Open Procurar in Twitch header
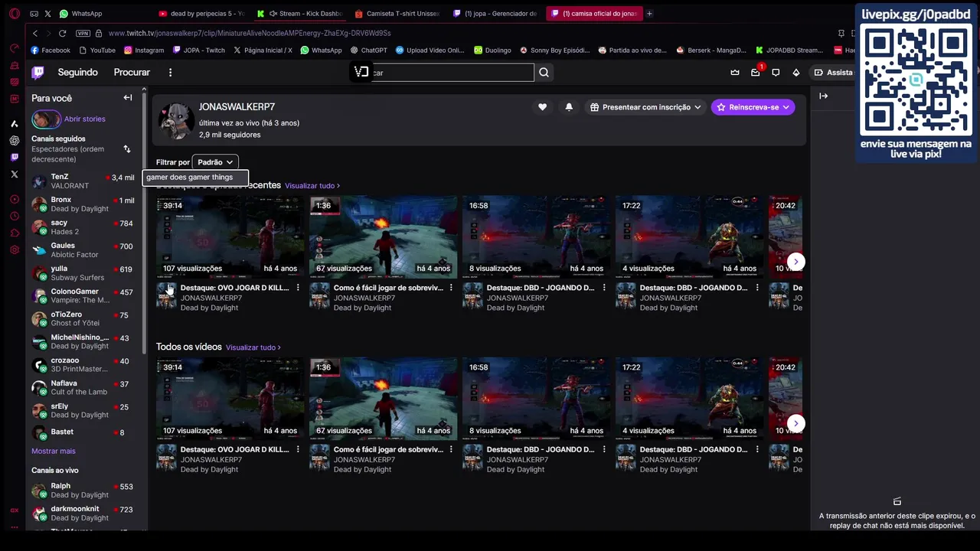The width and height of the screenshot is (980, 551). [132, 72]
